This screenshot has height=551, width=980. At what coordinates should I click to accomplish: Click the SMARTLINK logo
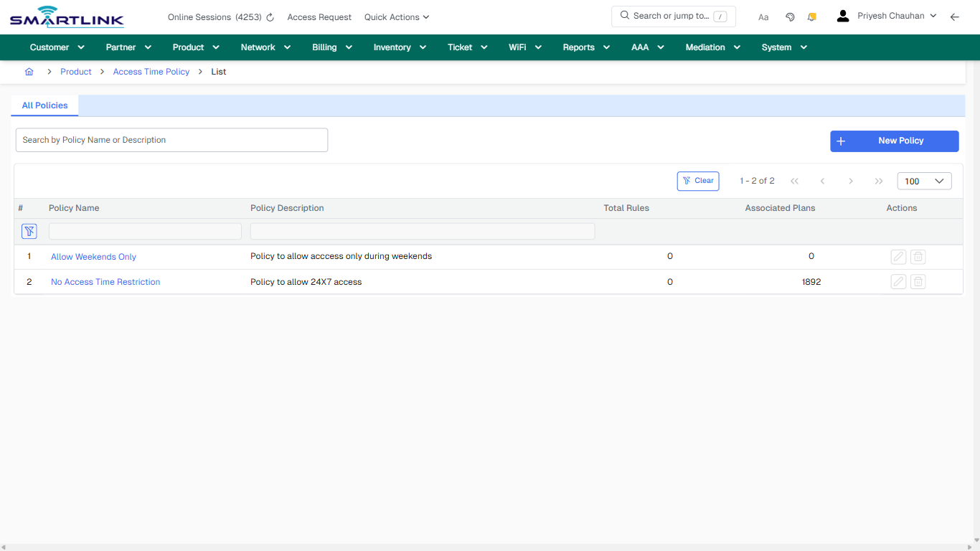point(66,17)
